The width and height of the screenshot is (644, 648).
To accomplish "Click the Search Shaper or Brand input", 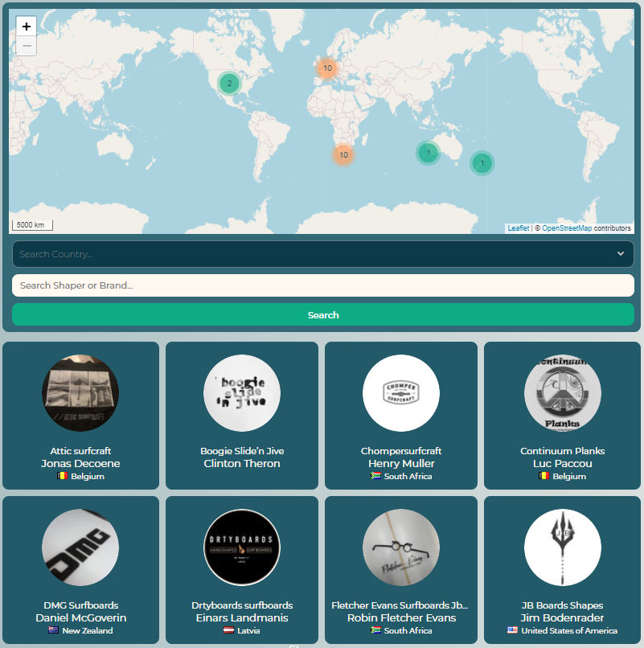I will 323,285.
